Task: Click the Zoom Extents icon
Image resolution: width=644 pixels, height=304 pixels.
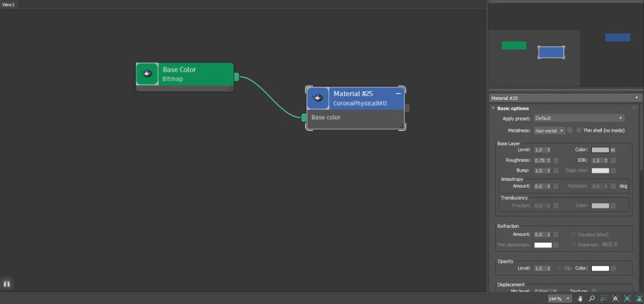Action: (x=616, y=299)
